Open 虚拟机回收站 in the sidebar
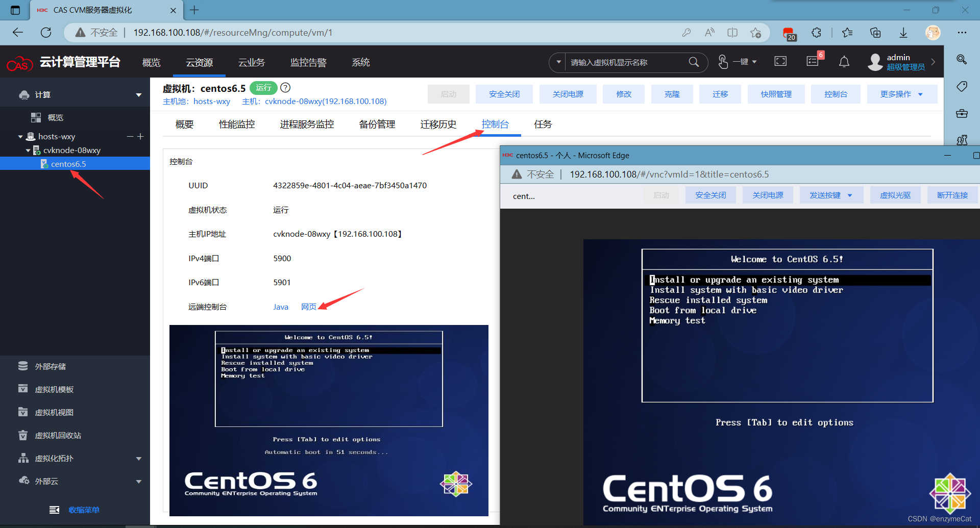The height and width of the screenshot is (528, 980). pos(58,436)
